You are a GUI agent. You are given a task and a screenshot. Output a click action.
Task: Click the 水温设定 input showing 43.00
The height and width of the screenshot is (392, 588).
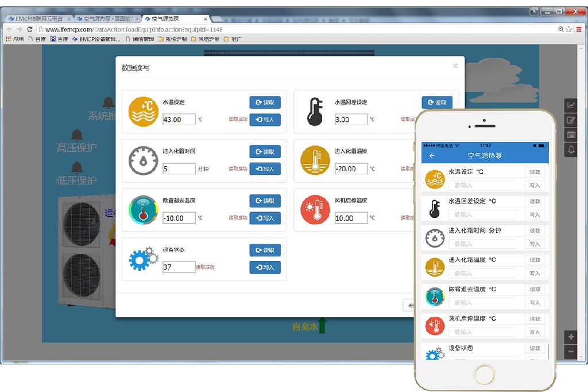coord(179,120)
